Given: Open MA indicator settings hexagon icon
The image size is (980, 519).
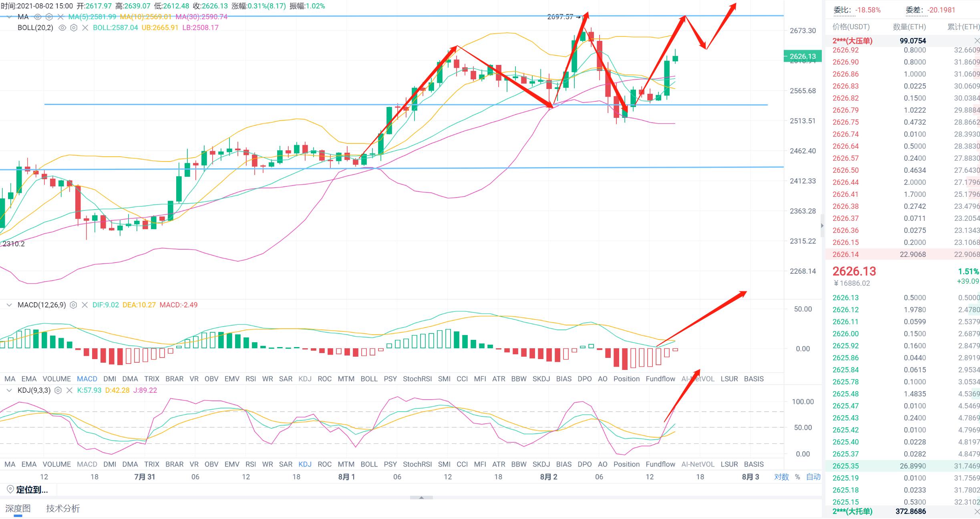Looking at the screenshot, I should 49,17.
